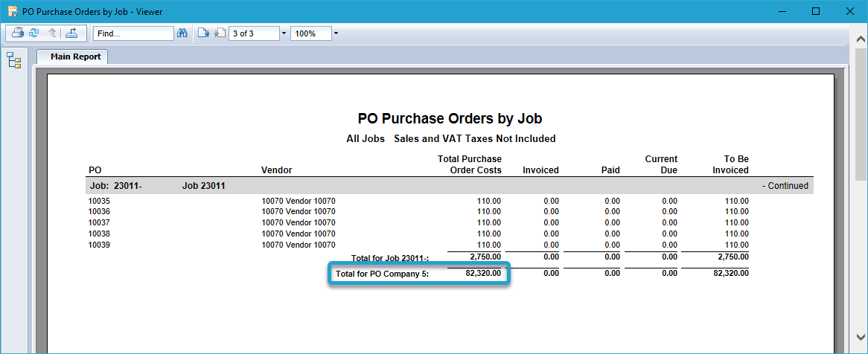
Task: Click the '3 of 3' page box
Action: (255, 33)
